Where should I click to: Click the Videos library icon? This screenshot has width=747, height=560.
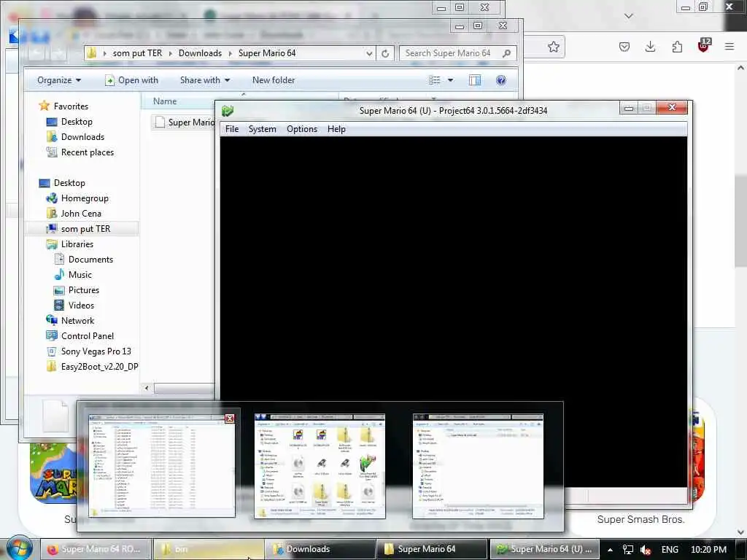[59, 306]
